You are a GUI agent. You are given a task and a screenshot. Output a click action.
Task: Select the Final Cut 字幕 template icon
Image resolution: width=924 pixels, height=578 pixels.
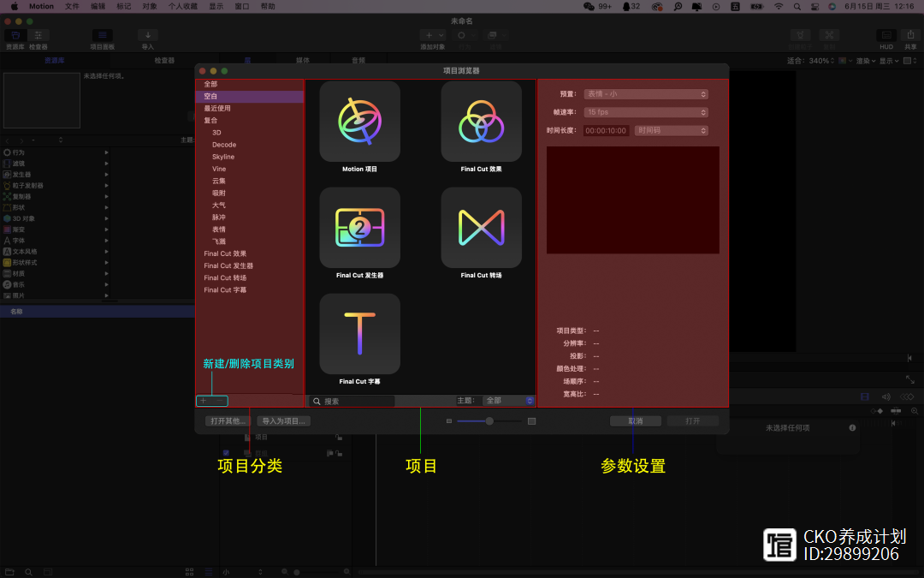point(359,334)
